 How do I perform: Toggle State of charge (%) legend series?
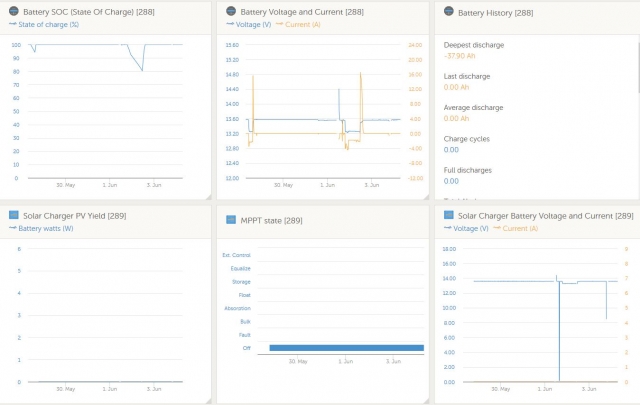(44, 24)
